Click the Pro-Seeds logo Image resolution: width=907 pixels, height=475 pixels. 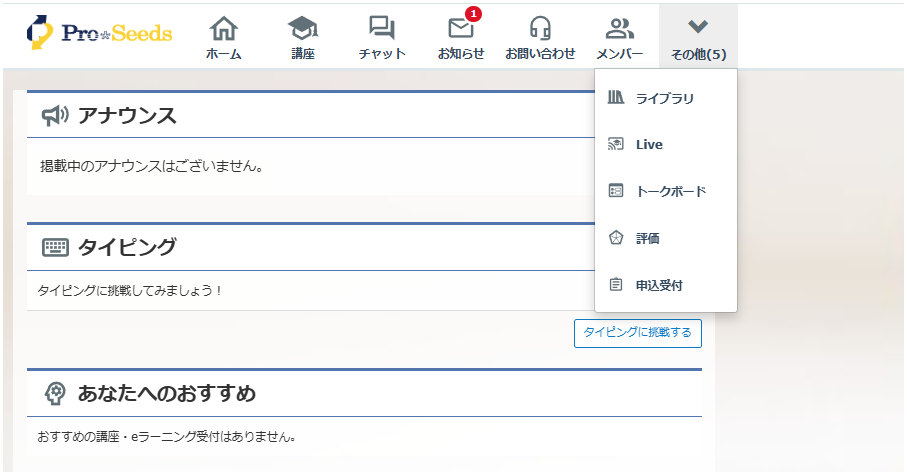click(x=99, y=33)
